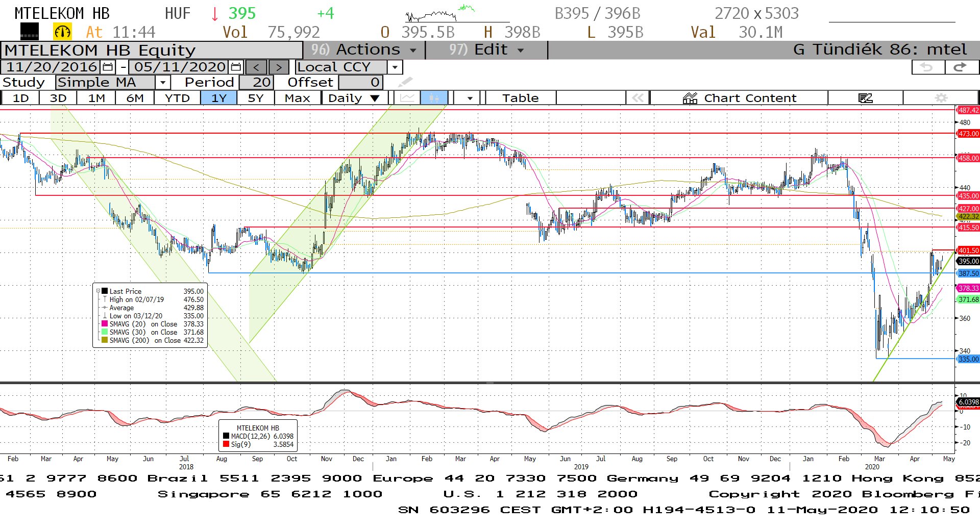Expand the Simple MA study dropdown
Screen dimensions: 980x530
pyautogui.click(x=163, y=82)
